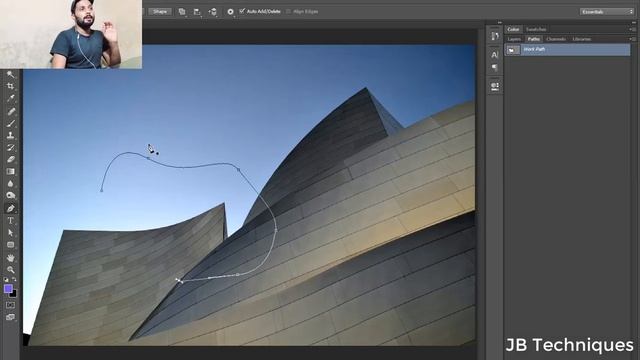Viewport: 640px width, 360px height.
Task: Select the Eraser tool
Action: coord(11,160)
